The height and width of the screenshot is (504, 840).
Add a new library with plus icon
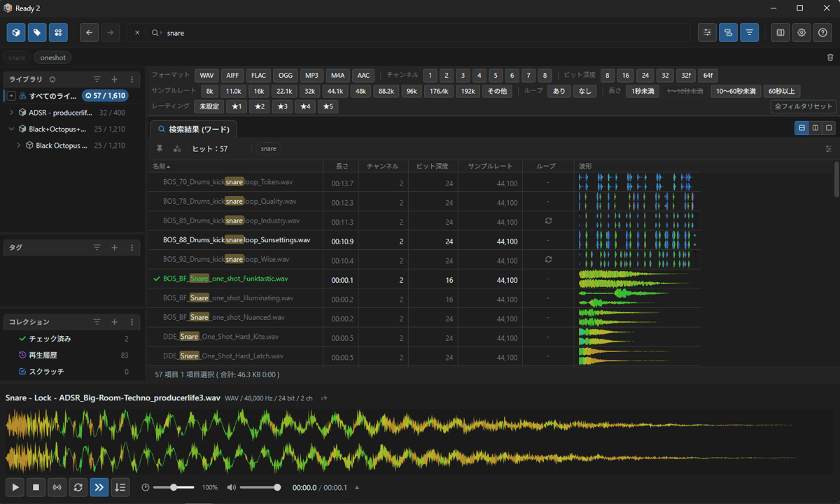[114, 80]
